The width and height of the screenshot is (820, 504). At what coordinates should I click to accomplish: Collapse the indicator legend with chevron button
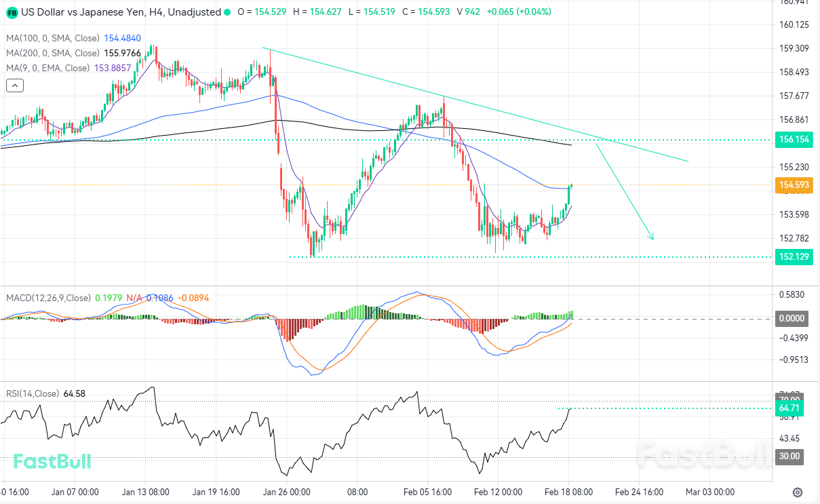[15, 85]
